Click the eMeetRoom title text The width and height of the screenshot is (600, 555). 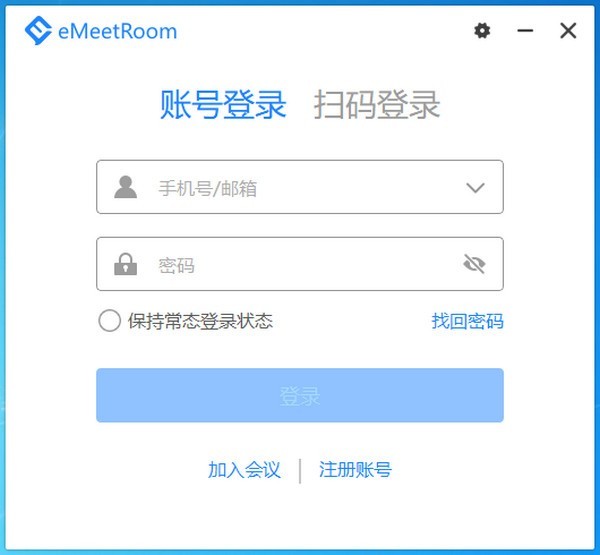pos(117,31)
